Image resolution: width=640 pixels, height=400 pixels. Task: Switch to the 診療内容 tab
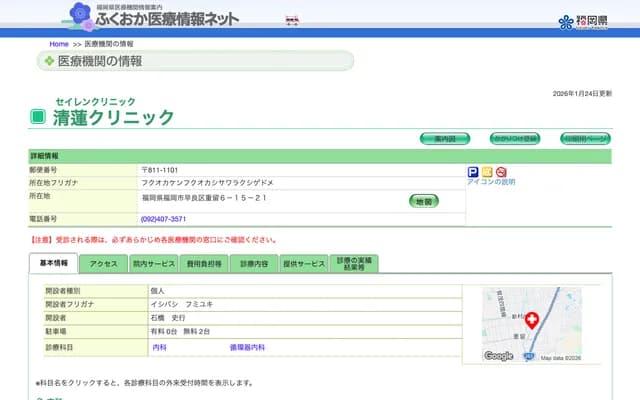click(x=254, y=264)
